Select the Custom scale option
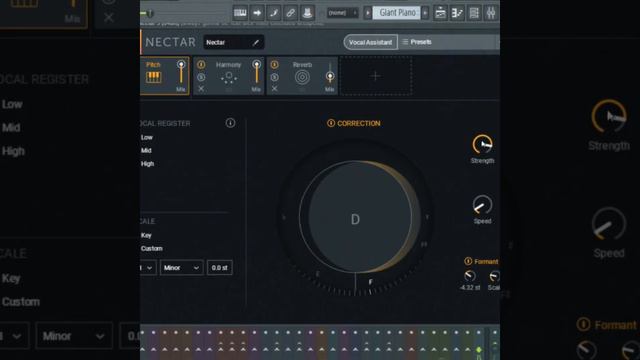 click(x=152, y=249)
